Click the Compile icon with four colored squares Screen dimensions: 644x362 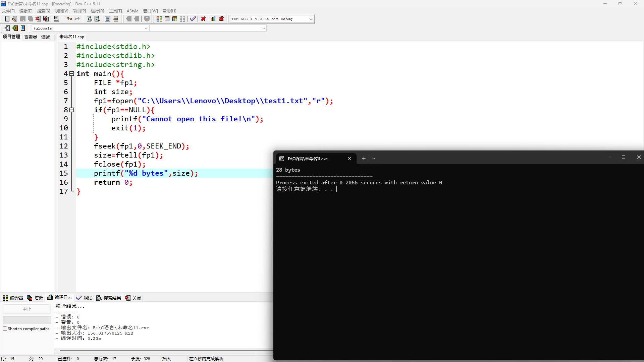pyautogui.click(x=159, y=19)
